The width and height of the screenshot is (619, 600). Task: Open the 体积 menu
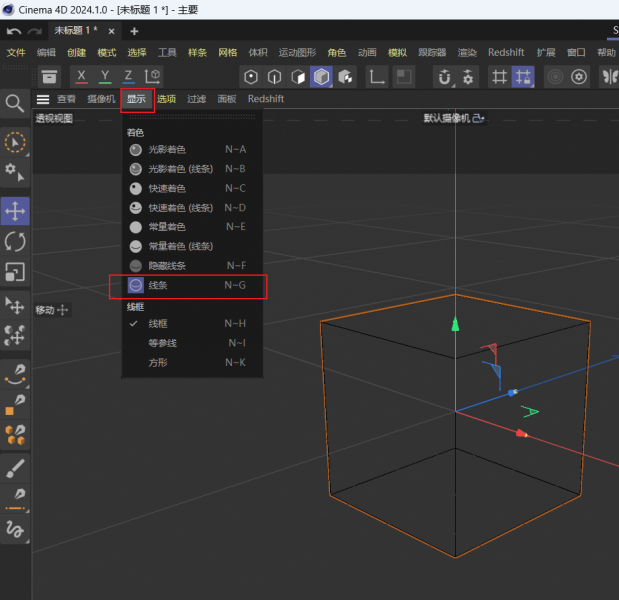click(258, 52)
